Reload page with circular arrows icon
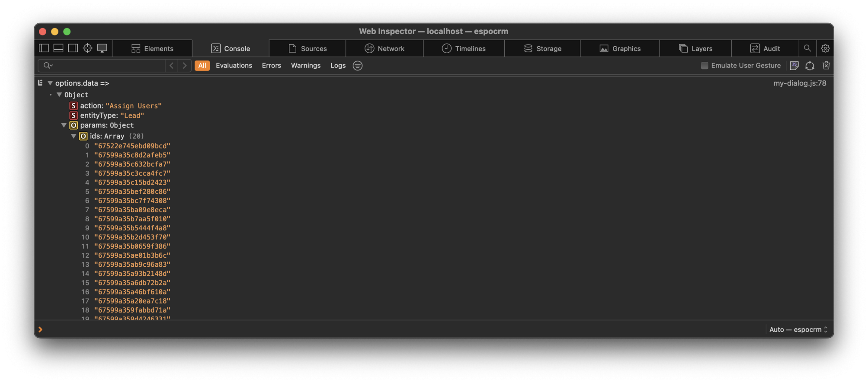Viewport: 868px width, 383px height. (x=810, y=66)
